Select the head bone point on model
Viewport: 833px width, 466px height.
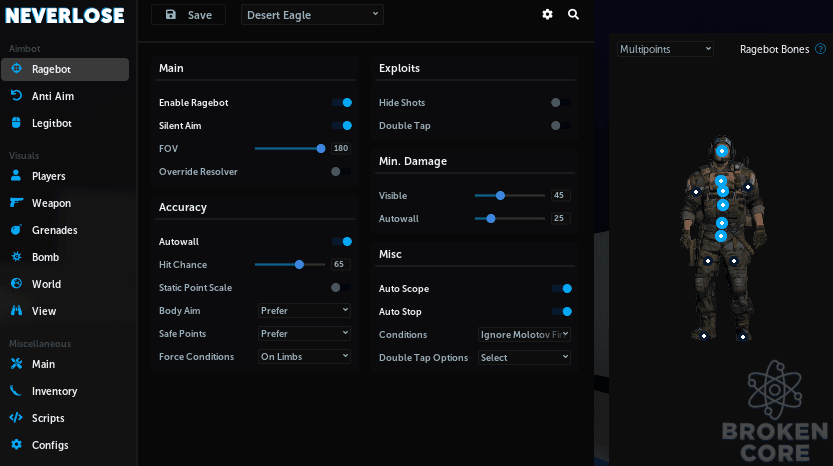click(721, 151)
